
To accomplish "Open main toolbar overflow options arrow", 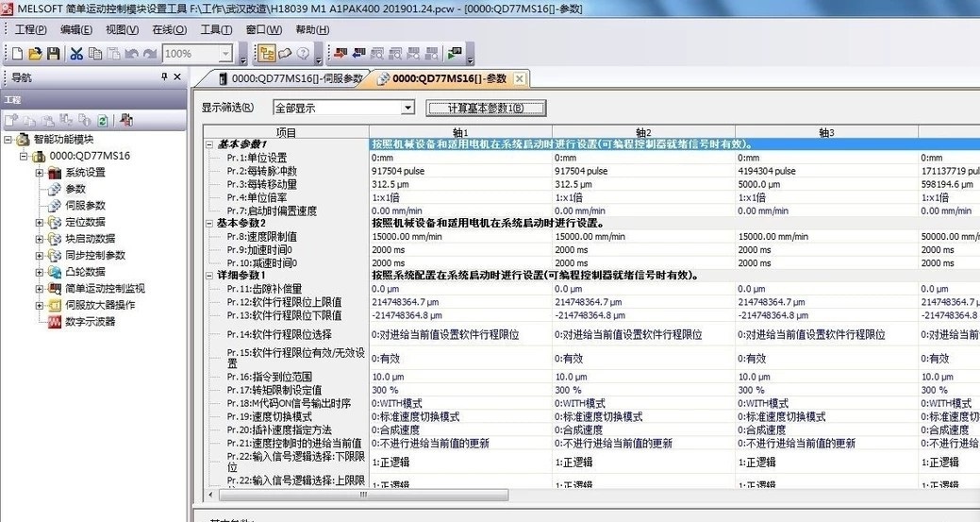I will coord(243,60).
